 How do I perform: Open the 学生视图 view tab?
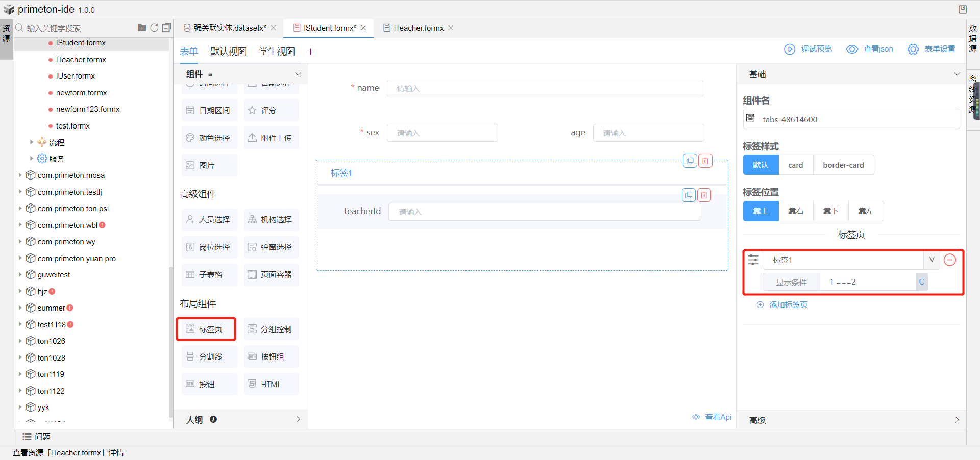tap(277, 52)
